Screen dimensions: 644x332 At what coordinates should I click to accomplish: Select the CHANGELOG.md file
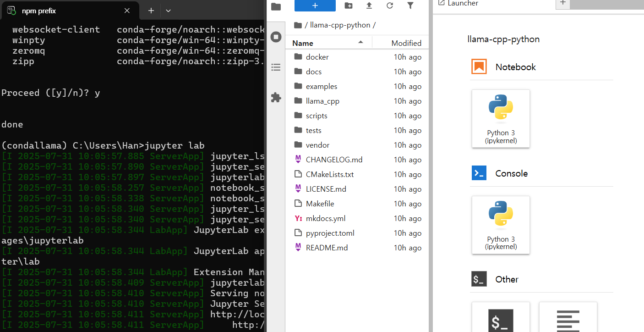[x=357, y=160]
